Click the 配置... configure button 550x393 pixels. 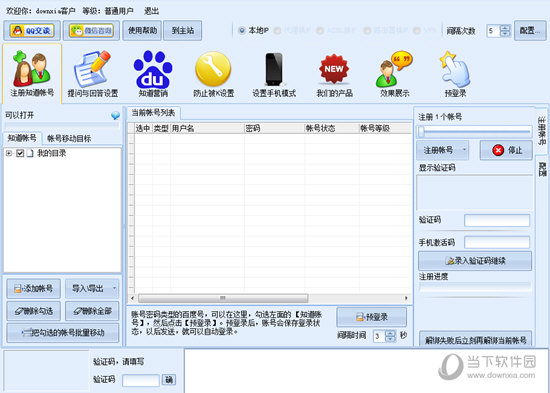click(530, 31)
